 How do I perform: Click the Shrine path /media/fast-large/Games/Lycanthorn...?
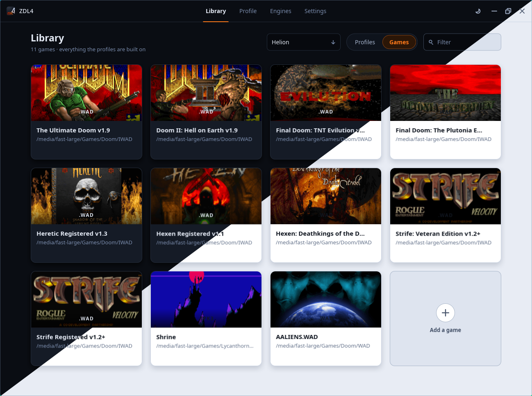tap(205, 346)
